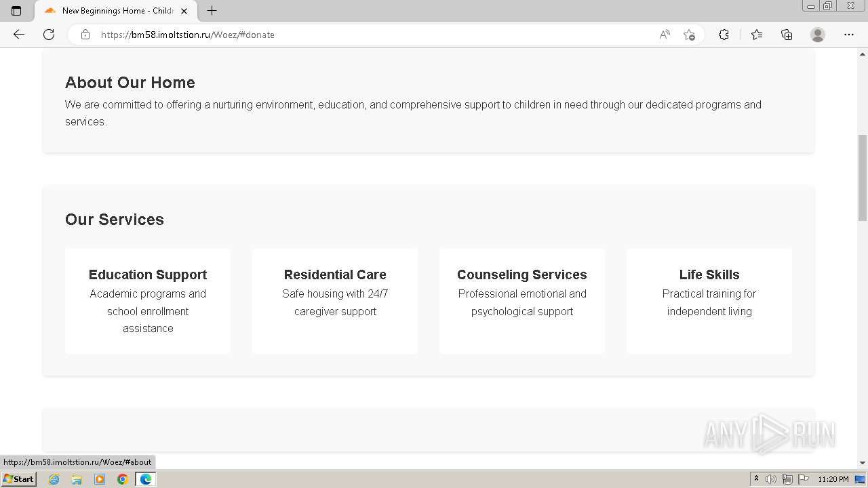
Task: Go back using the browser back arrow
Action: point(19,35)
